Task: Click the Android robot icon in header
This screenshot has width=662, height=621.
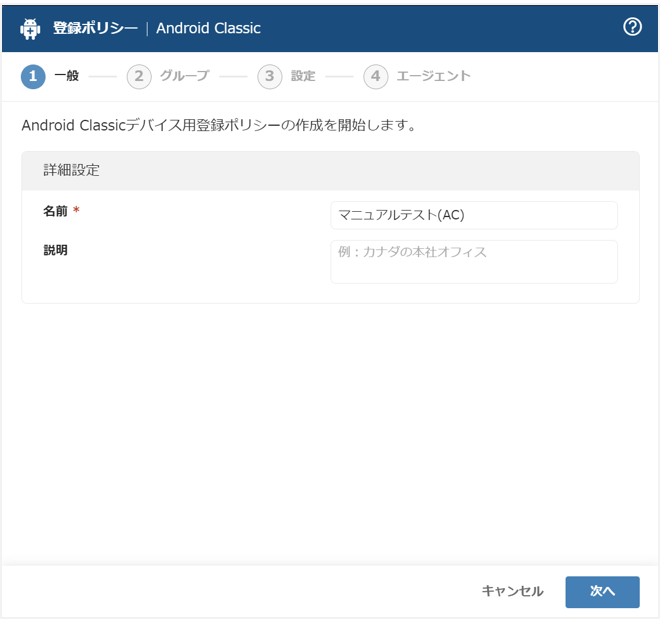Action: [x=30, y=29]
